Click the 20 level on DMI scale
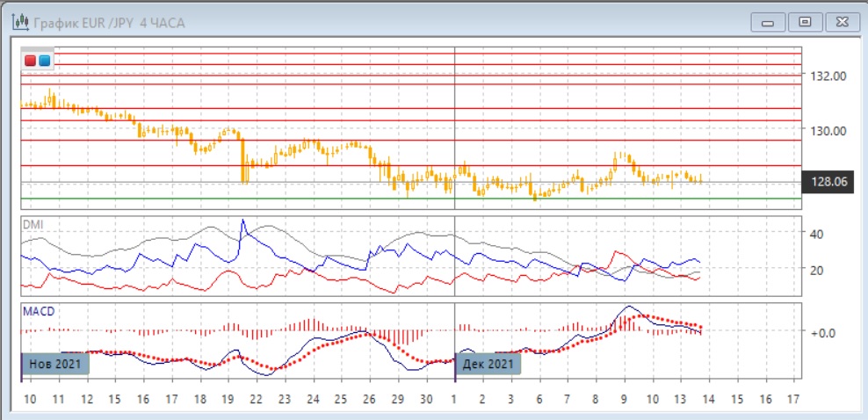This screenshot has width=868, height=420. pyautogui.click(x=814, y=270)
